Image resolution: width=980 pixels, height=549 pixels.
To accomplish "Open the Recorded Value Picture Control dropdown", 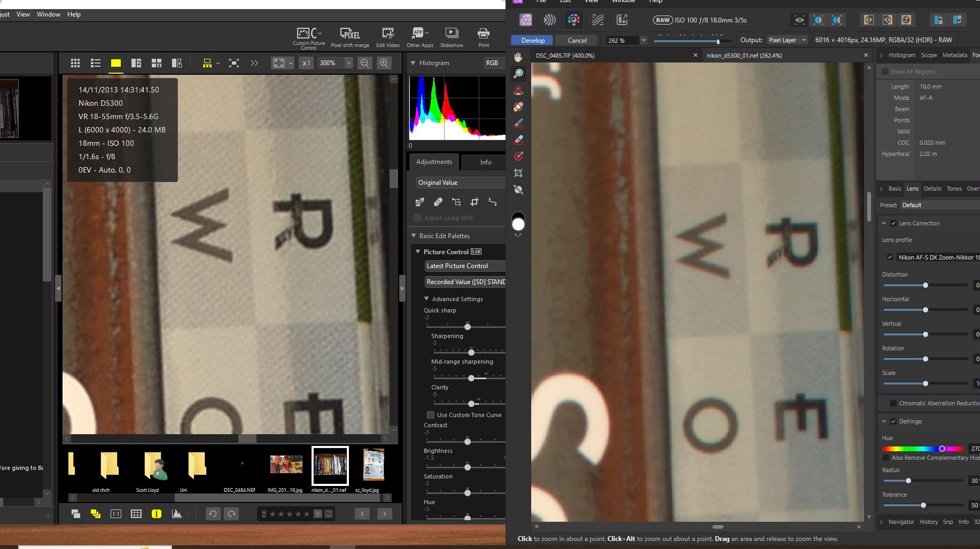I will [x=465, y=282].
